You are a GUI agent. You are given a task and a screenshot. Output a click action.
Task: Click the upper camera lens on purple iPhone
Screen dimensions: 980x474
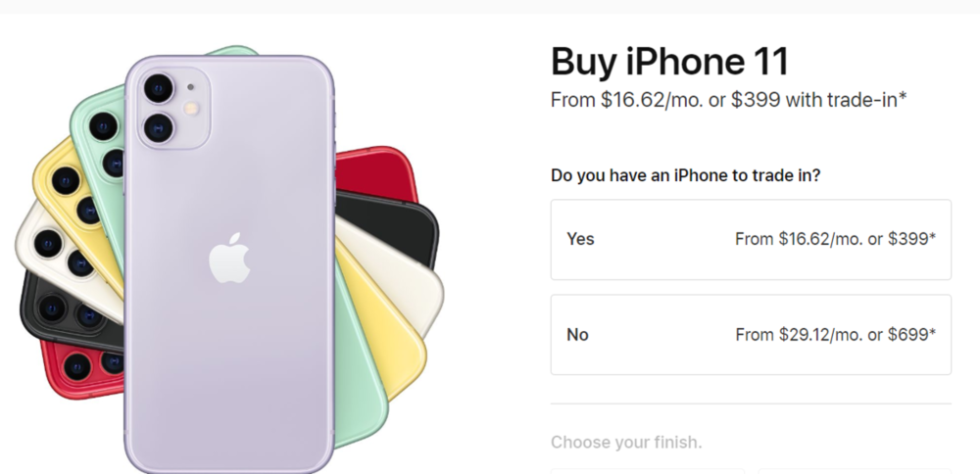click(157, 89)
